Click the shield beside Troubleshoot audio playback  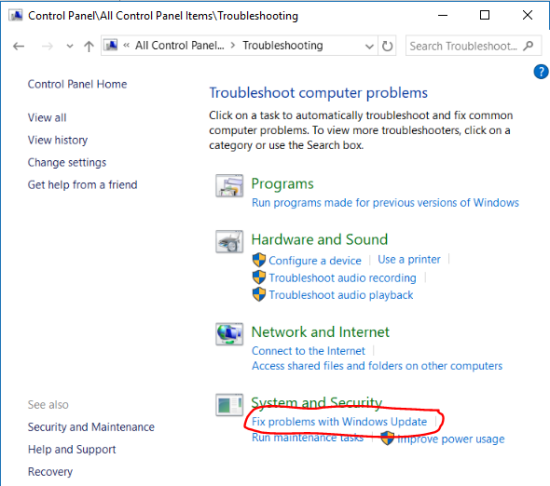[x=259, y=295]
